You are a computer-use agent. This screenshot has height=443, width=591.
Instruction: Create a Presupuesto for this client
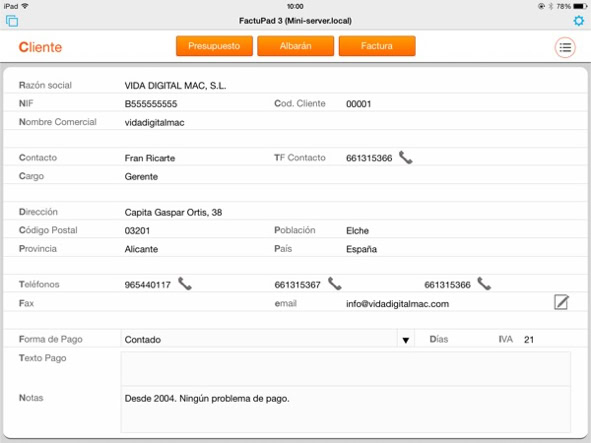(214, 46)
